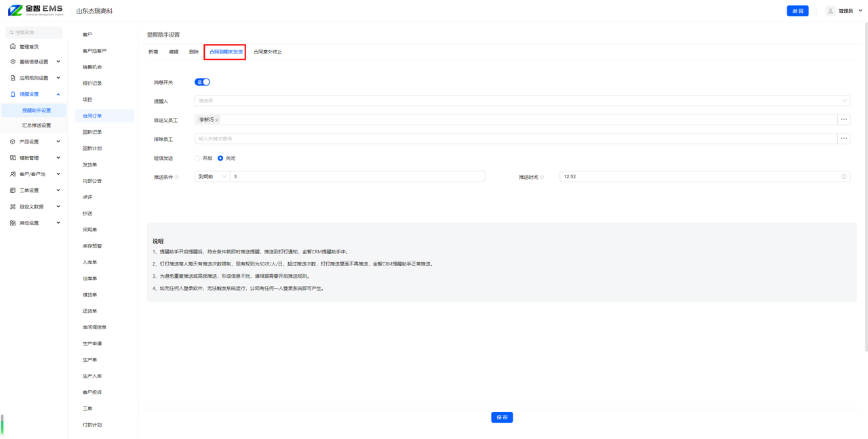This screenshot has width=868, height=439.
Task: Switch to the 删除 tab
Action: point(194,52)
